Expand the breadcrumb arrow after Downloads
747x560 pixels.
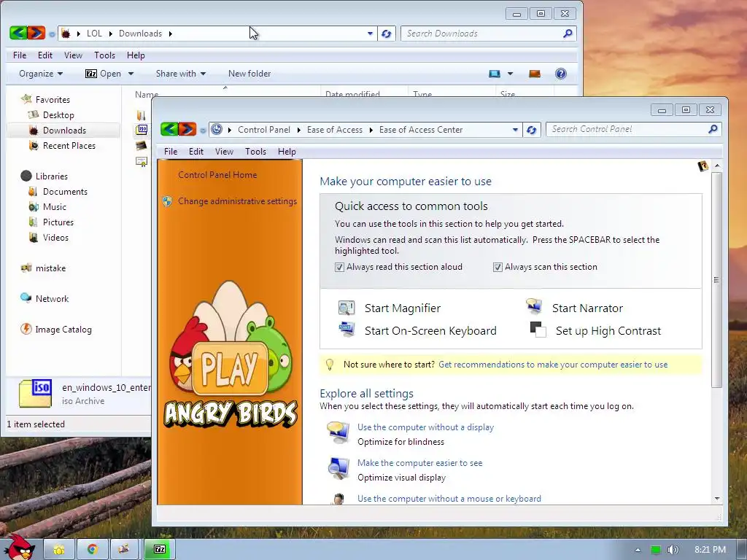(170, 34)
